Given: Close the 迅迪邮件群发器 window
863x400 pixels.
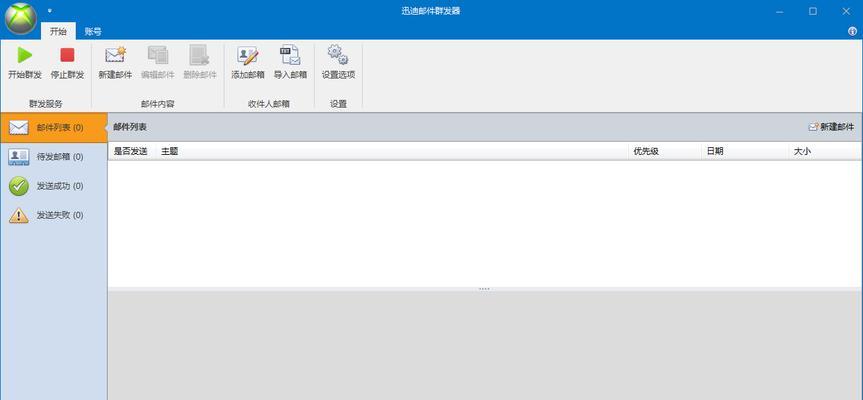Looking at the screenshot, I should (846, 11).
